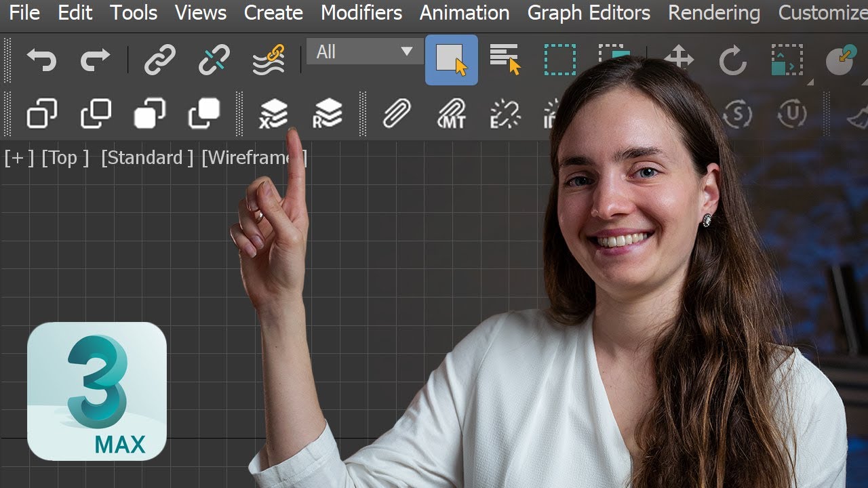Screen dimensions: 868x488
Task: Select the Rotate tool
Action: pos(732,62)
